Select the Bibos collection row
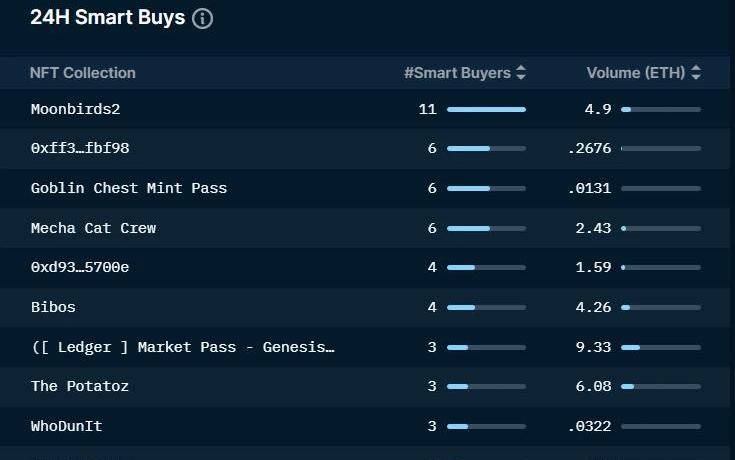 [x=53, y=307]
